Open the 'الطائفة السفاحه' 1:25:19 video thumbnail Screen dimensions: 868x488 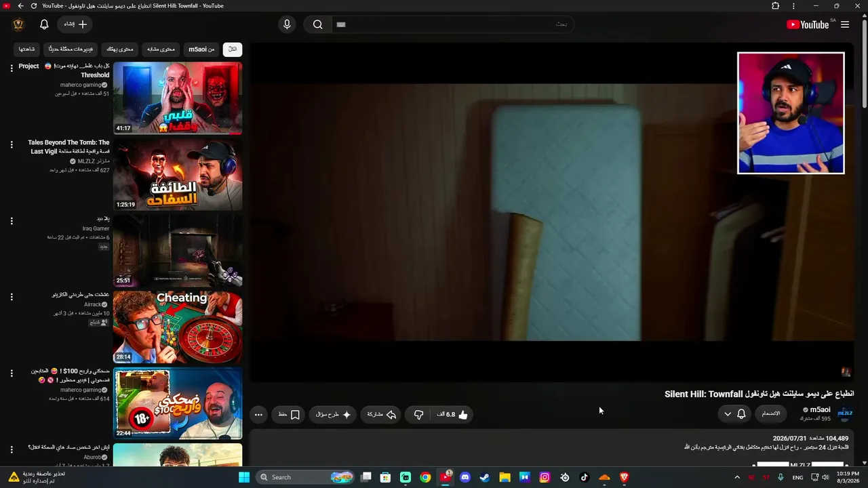click(x=178, y=175)
